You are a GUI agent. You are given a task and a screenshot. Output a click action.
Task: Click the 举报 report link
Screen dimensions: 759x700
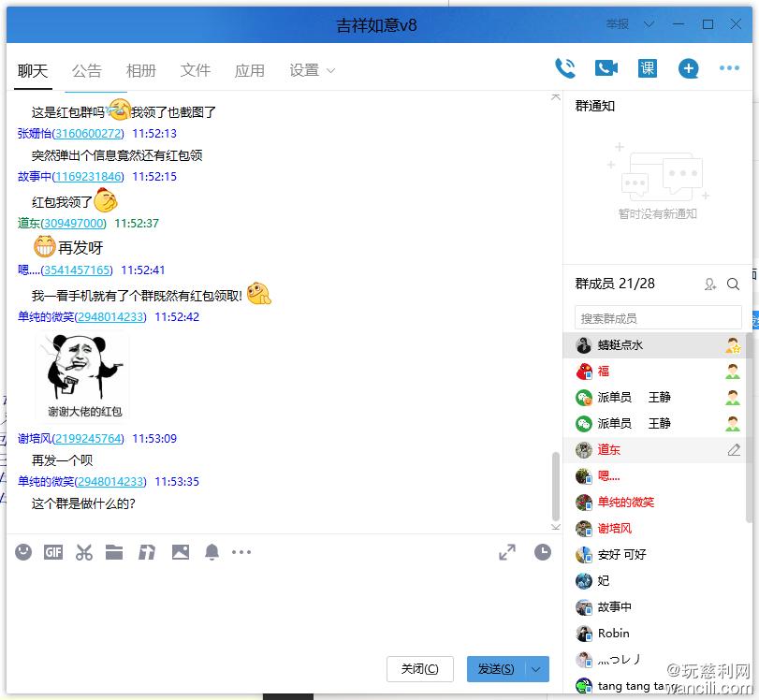click(x=619, y=24)
